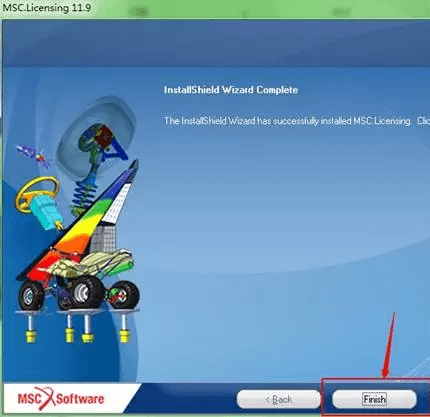
Task: Click the MSC Software logo
Action: point(61,398)
